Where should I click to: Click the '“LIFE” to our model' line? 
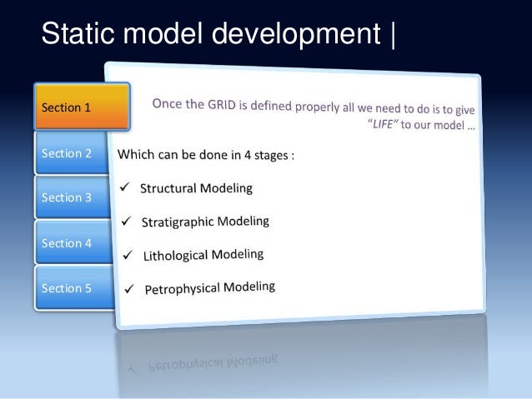(421, 124)
